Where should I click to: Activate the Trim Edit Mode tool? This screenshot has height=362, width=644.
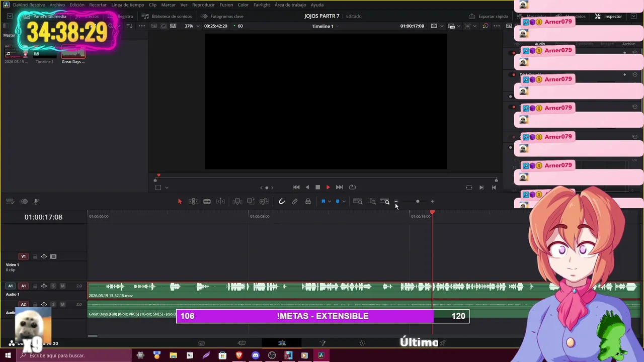[x=193, y=202]
